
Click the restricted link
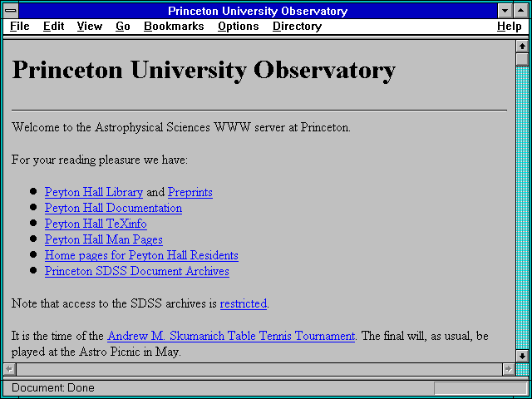(244, 303)
